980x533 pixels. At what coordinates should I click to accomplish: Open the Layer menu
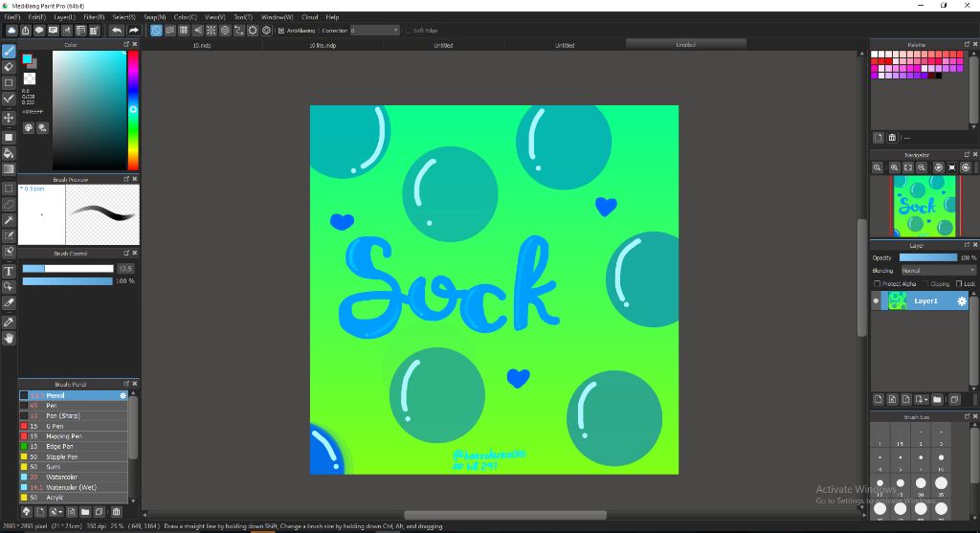[64, 17]
